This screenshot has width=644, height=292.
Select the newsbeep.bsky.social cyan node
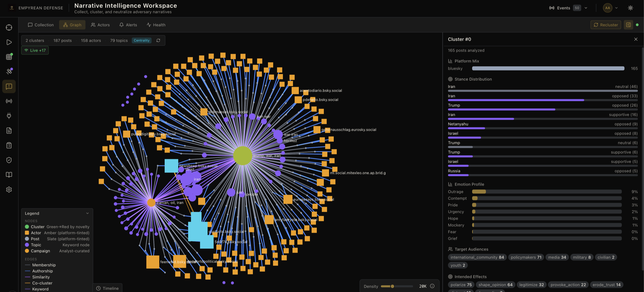point(171,166)
